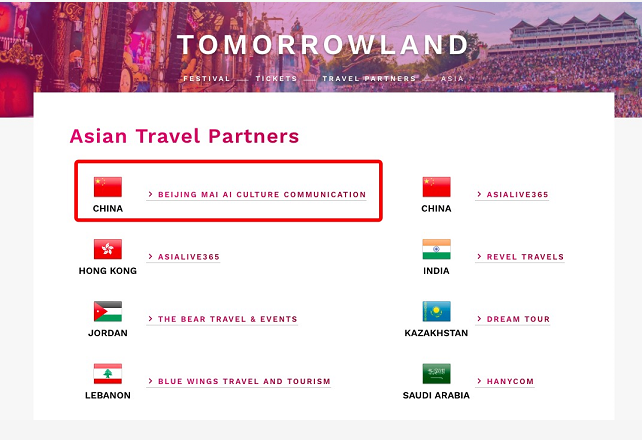Select the Saudi Arabia flag icon
The height and width of the screenshot is (440, 642).
point(436,374)
